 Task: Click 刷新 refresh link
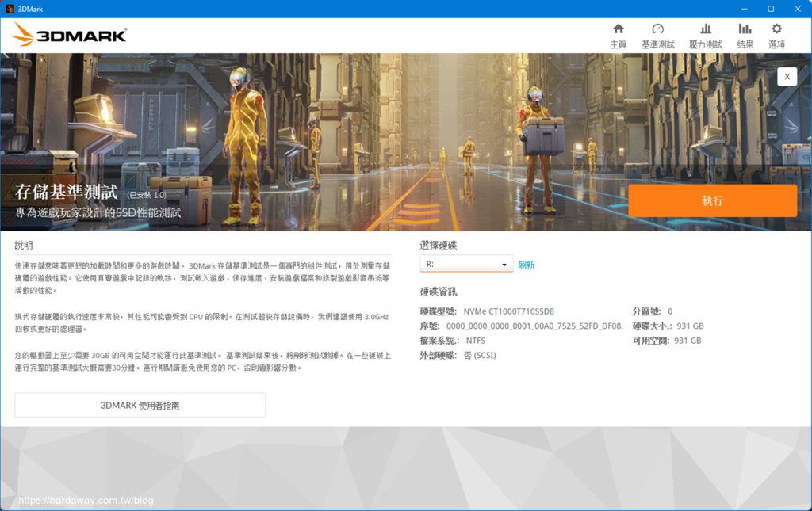[527, 265]
